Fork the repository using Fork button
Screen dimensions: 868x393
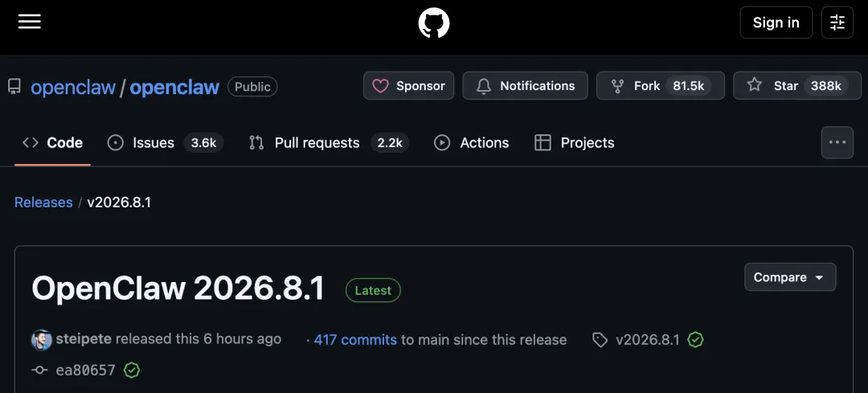point(661,86)
